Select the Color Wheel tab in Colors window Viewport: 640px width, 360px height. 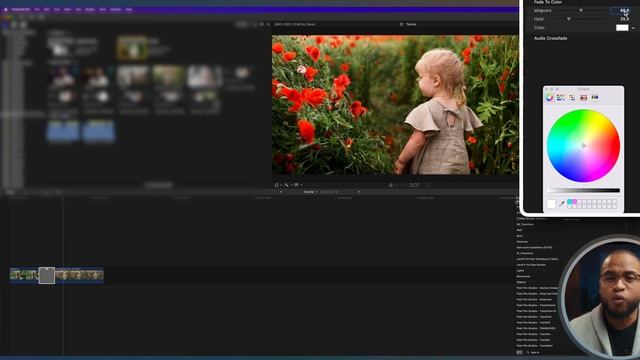tap(549, 98)
